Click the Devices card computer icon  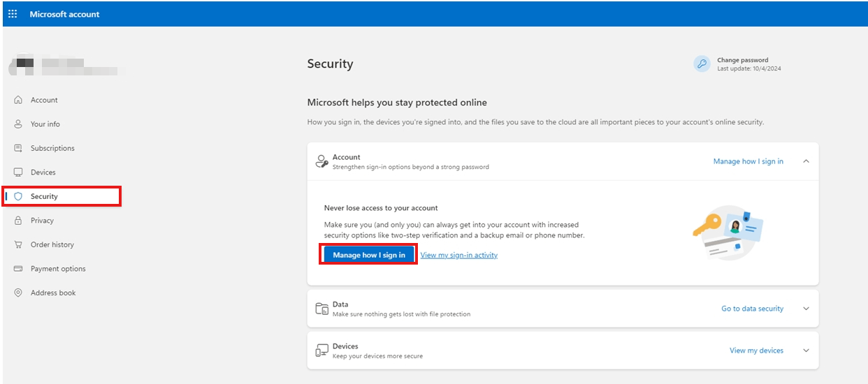pyautogui.click(x=321, y=350)
